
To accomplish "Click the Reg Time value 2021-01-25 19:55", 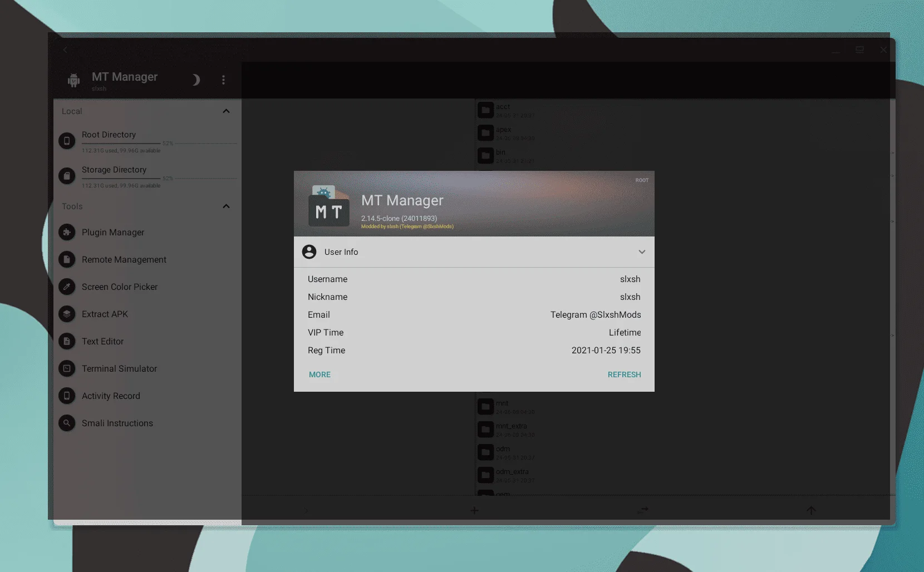I will pyautogui.click(x=606, y=351).
